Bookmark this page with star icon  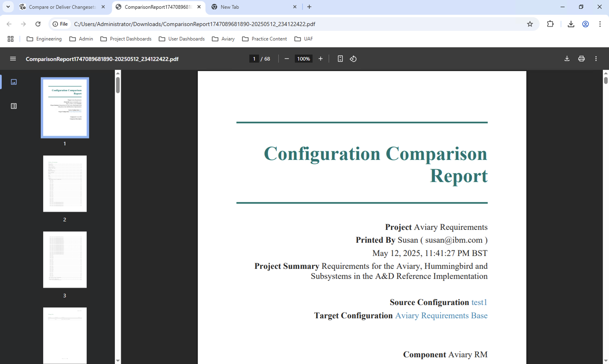coord(530,24)
